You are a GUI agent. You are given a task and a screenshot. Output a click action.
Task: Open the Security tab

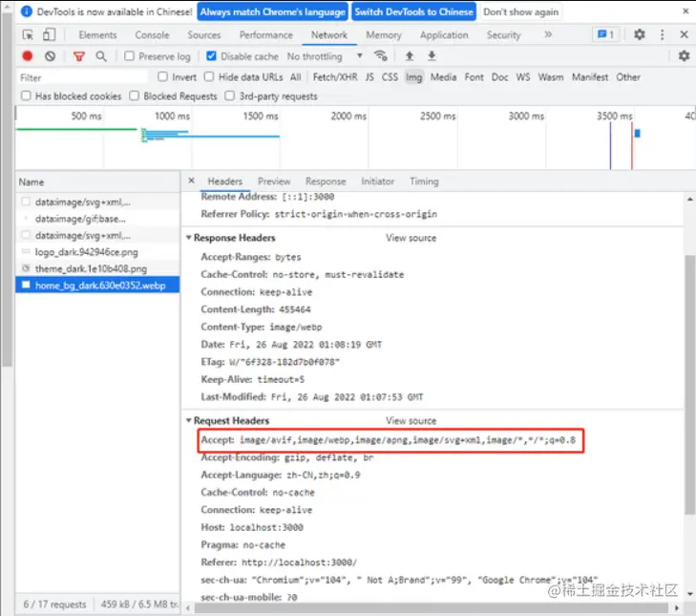(503, 35)
